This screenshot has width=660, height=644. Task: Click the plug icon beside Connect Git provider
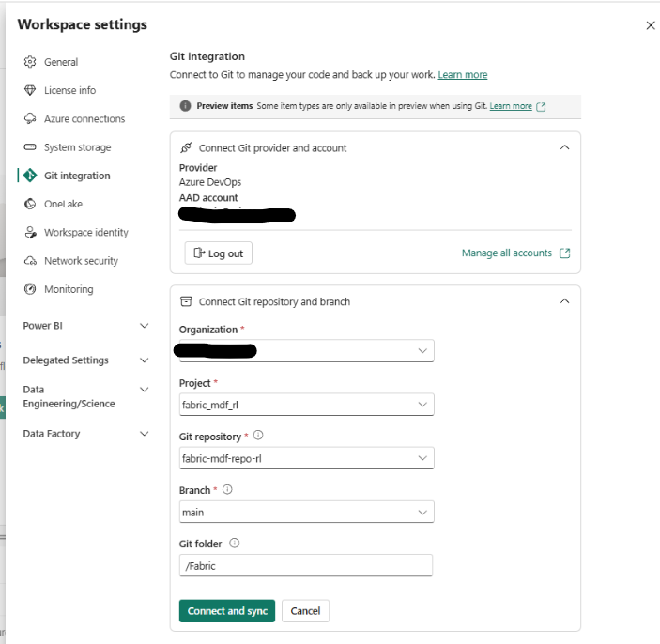click(x=186, y=147)
